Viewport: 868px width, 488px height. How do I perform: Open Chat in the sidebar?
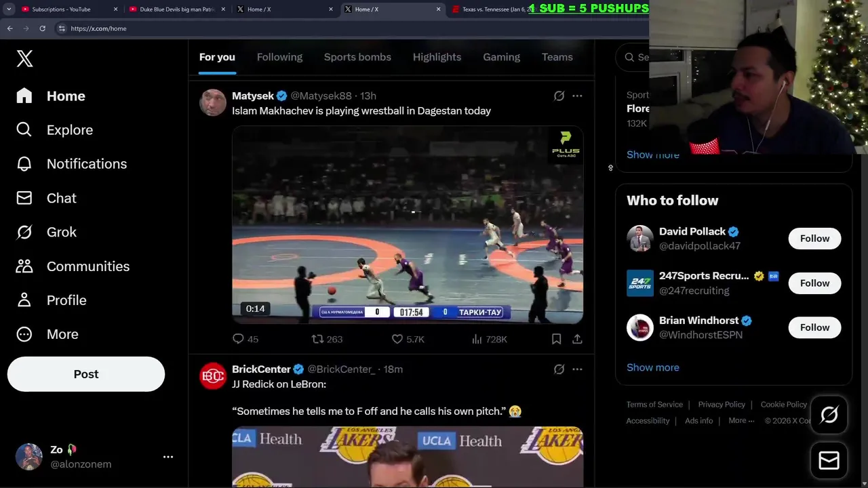(46, 198)
